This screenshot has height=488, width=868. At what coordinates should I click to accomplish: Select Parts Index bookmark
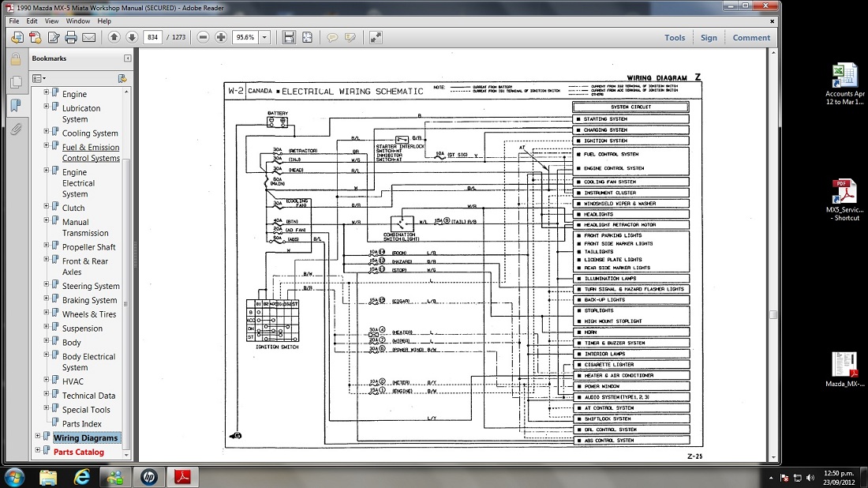click(x=82, y=424)
